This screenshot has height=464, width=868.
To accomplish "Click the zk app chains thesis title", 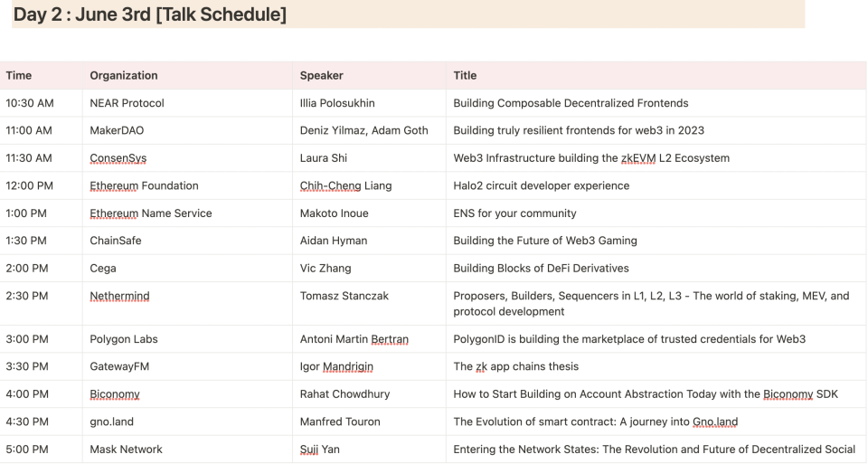I will (x=515, y=366).
